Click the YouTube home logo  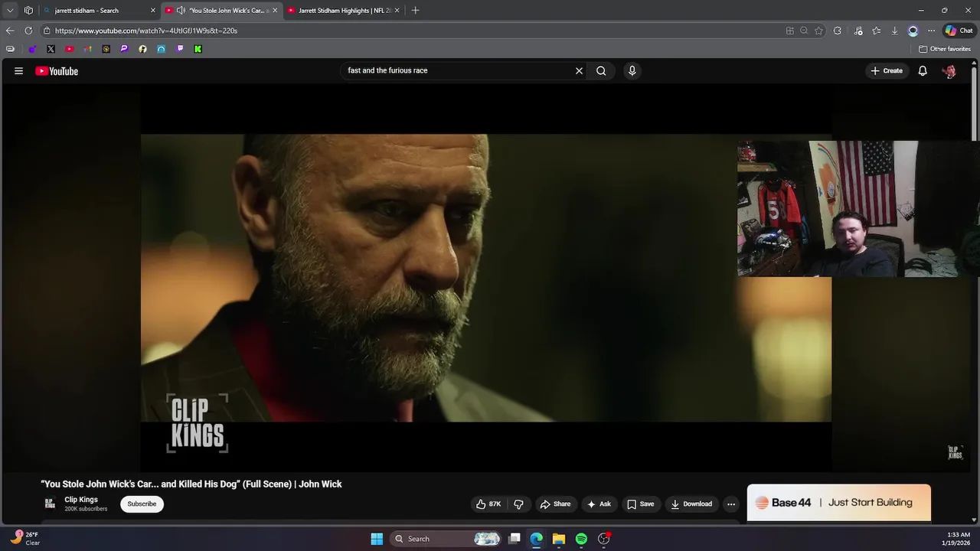(x=57, y=71)
